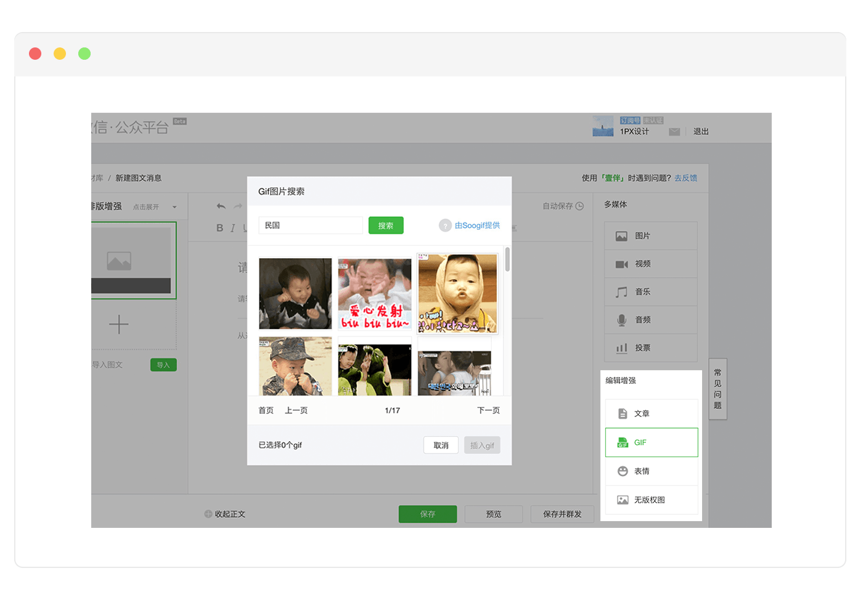Add a new article with plus button
Viewport: 863px width, 616px height.
pyautogui.click(x=119, y=325)
